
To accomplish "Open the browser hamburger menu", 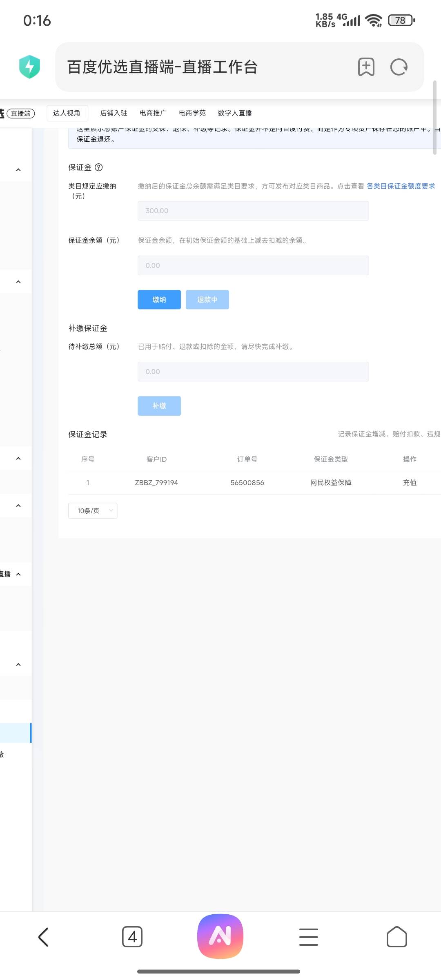I will (309, 937).
